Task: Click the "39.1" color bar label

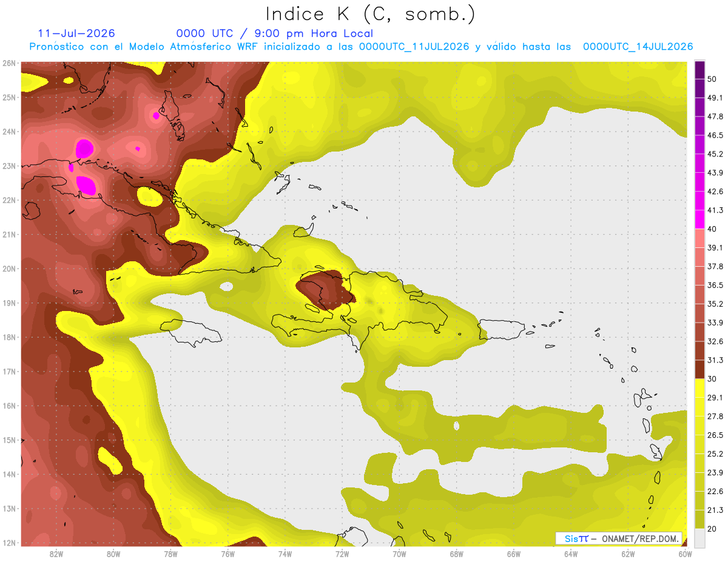Action: tap(716, 247)
